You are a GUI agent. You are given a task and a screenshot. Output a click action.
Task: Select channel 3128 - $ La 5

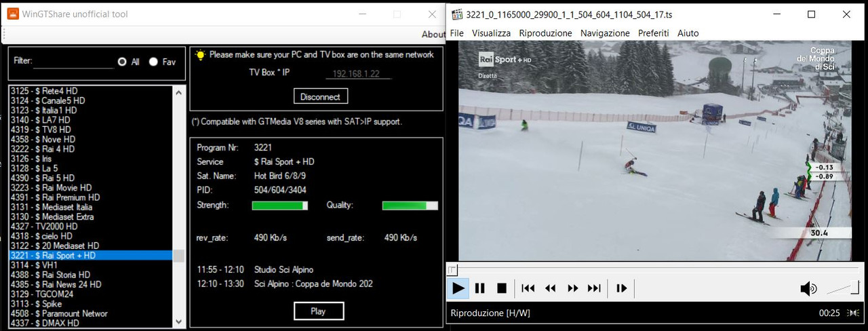click(x=91, y=168)
